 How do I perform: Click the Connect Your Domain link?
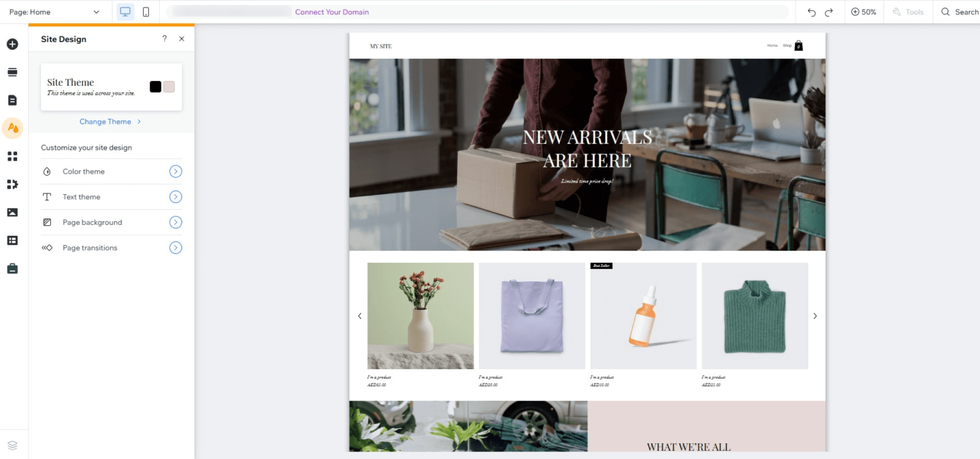click(332, 12)
